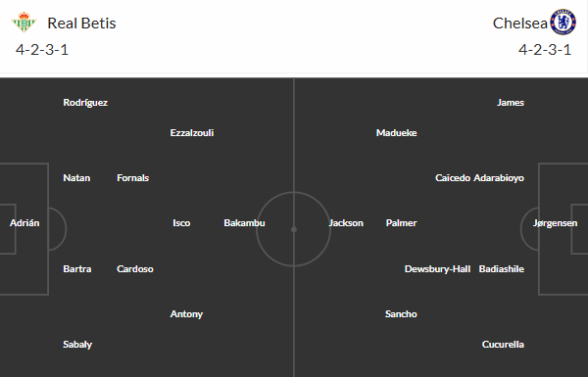Click Jackson's name near the center circle

[346, 223]
